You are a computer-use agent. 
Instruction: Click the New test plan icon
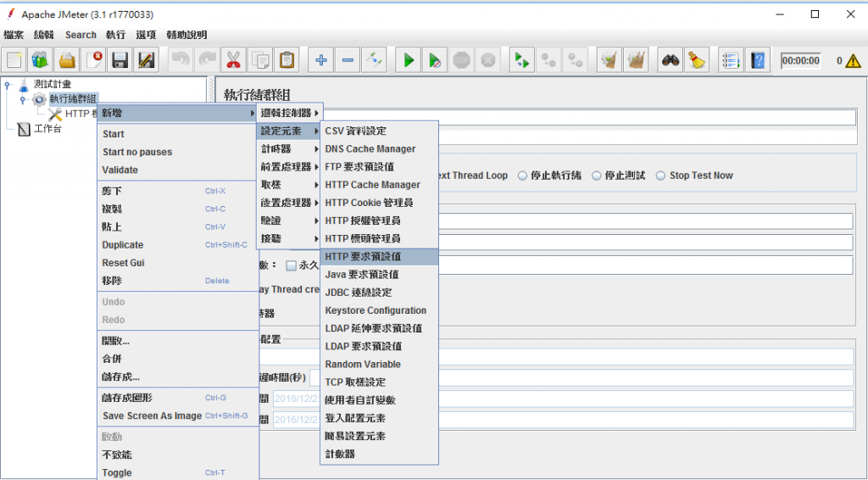(x=14, y=60)
